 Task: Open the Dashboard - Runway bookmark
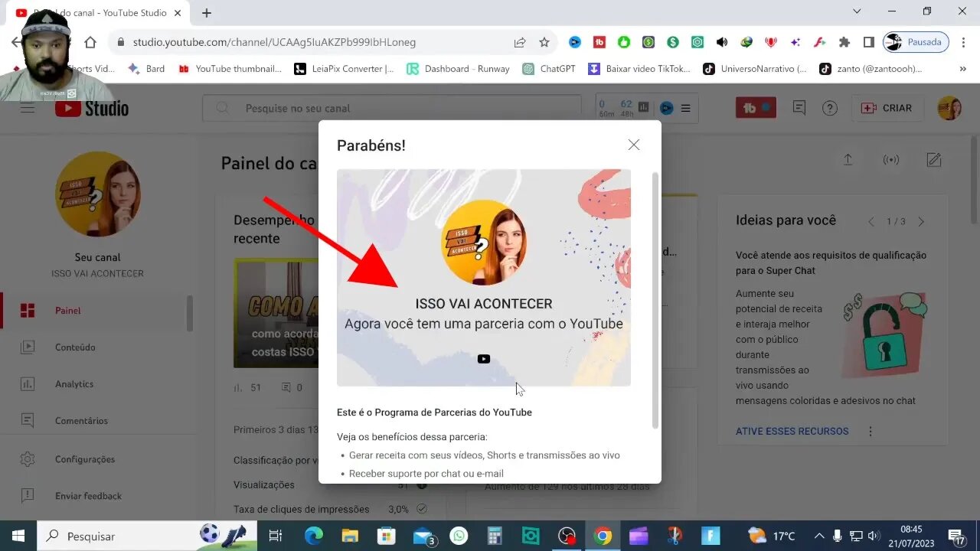click(x=459, y=69)
